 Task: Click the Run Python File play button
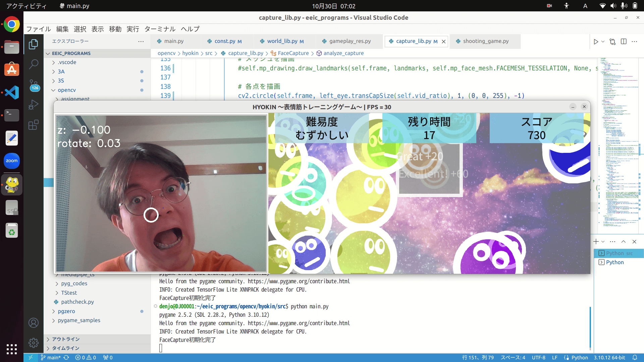[596, 42]
